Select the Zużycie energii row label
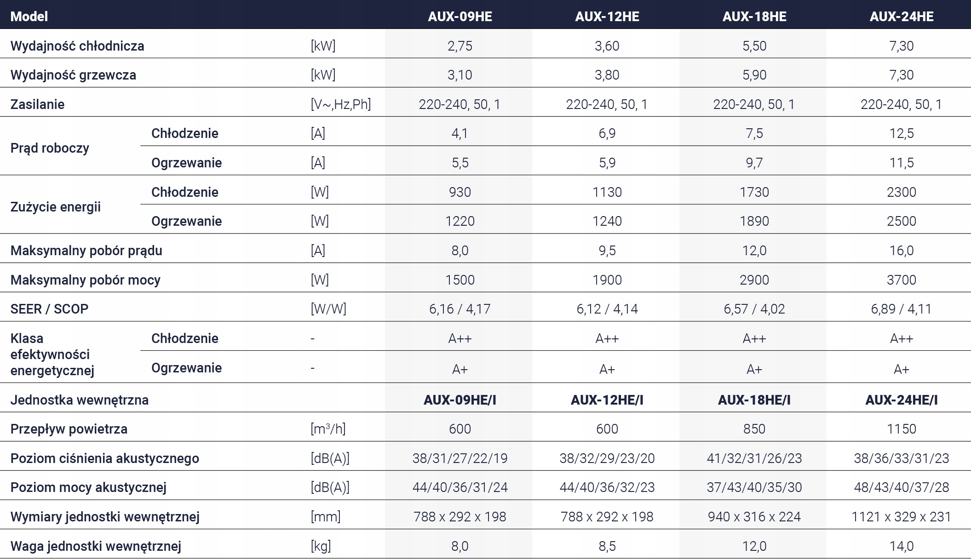The height and width of the screenshot is (560, 971). (x=55, y=207)
